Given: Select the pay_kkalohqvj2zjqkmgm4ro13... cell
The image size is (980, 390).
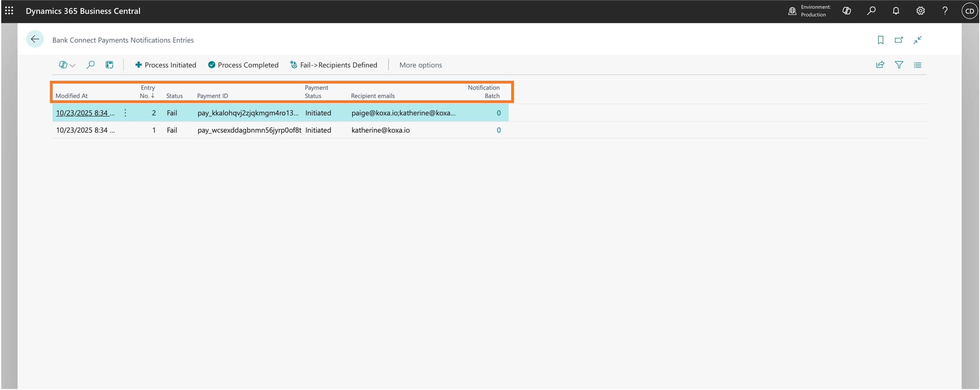Looking at the screenshot, I should pos(248,113).
